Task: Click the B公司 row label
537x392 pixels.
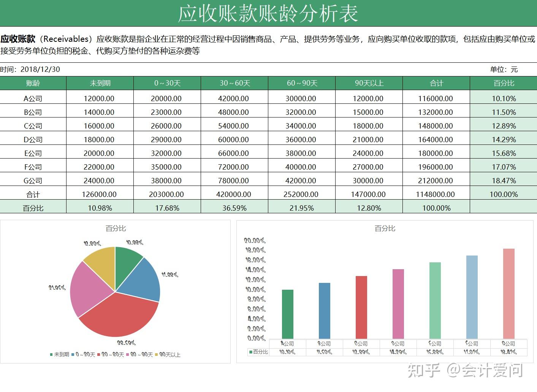Action: (x=33, y=112)
